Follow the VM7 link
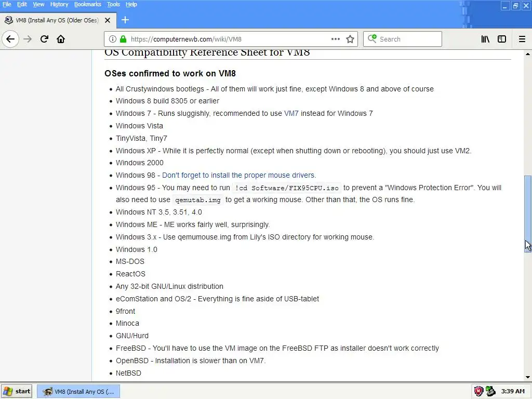Viewport: 532px width, 399px height. pyautogui.click(x=291, y=113)
